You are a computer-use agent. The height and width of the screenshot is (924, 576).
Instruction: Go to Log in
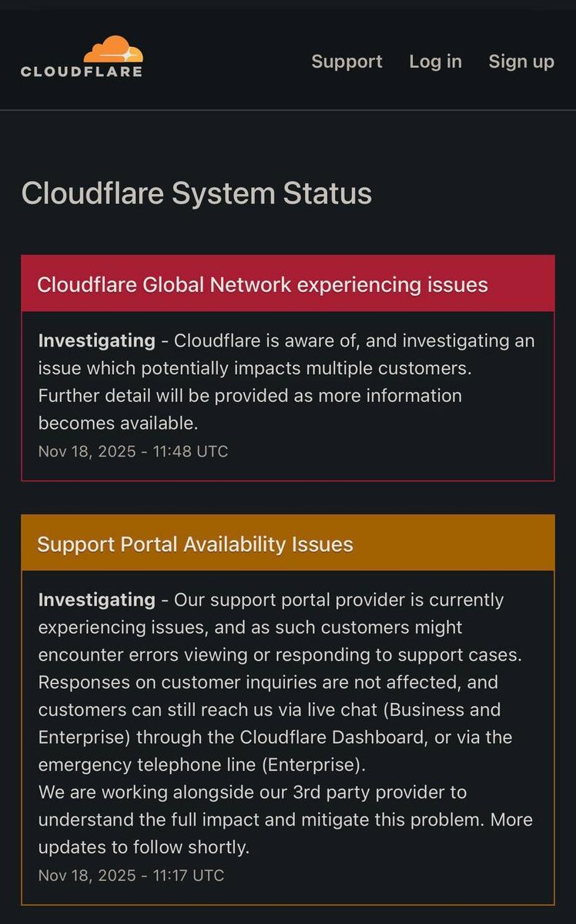[x=435, y=62]
